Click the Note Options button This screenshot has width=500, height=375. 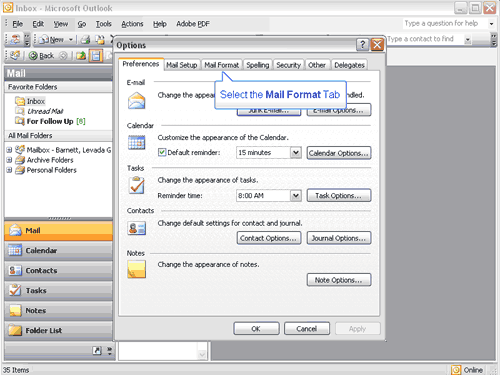pos(339,280)
